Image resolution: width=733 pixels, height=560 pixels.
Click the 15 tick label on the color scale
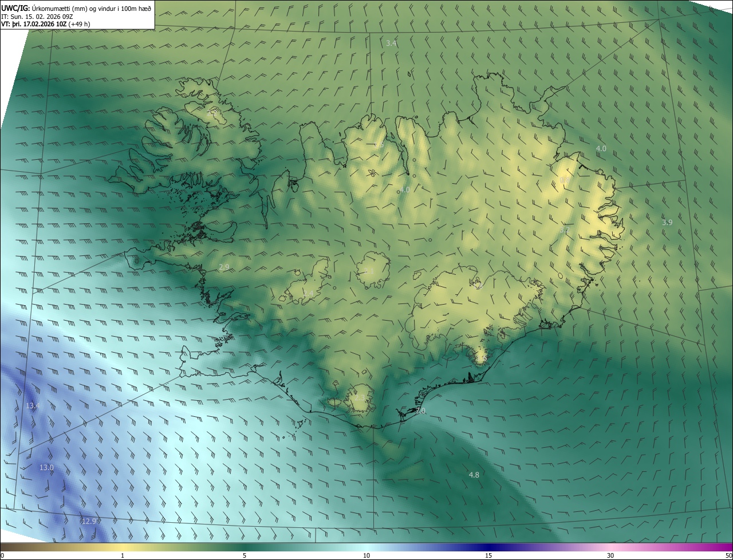click(x=488, y=556)
